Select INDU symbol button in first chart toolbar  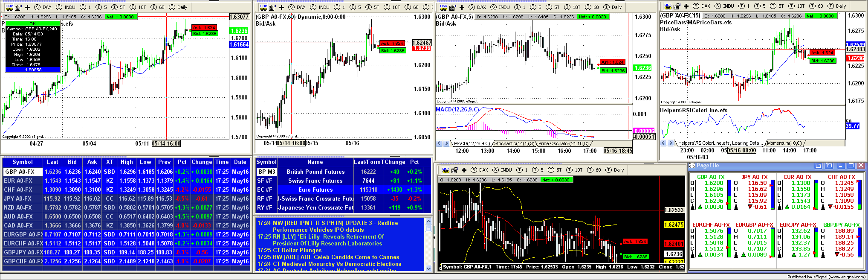pyautogui.click(x=66, y=7)
